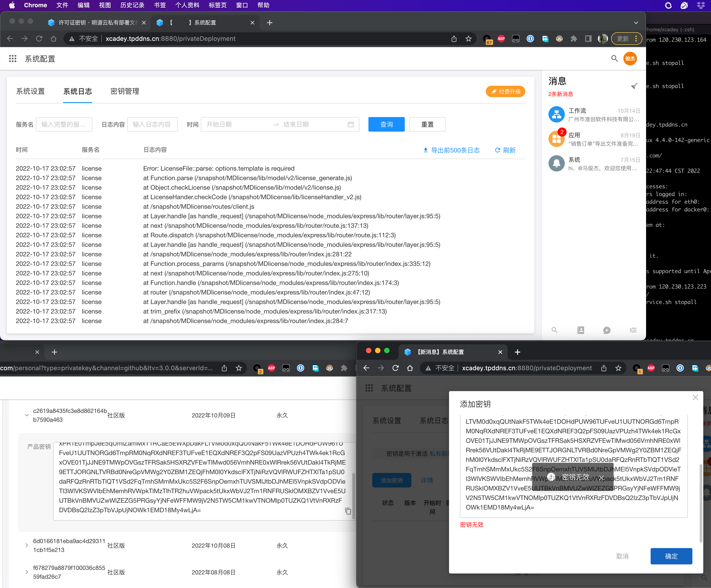The image size is (711, 588).
Task: Collapse the c2619a8435fc key row
Action: tap(27, 415)
